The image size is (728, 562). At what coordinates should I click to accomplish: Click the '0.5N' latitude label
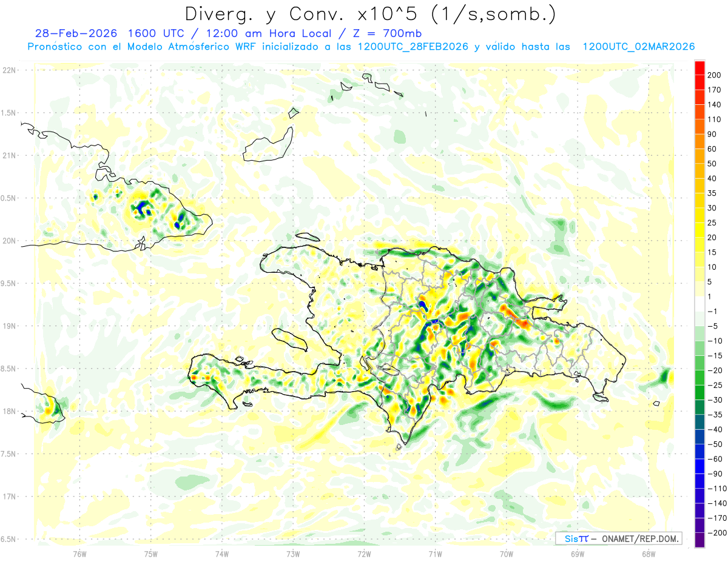pyautogui.click(x=9, y=198)
